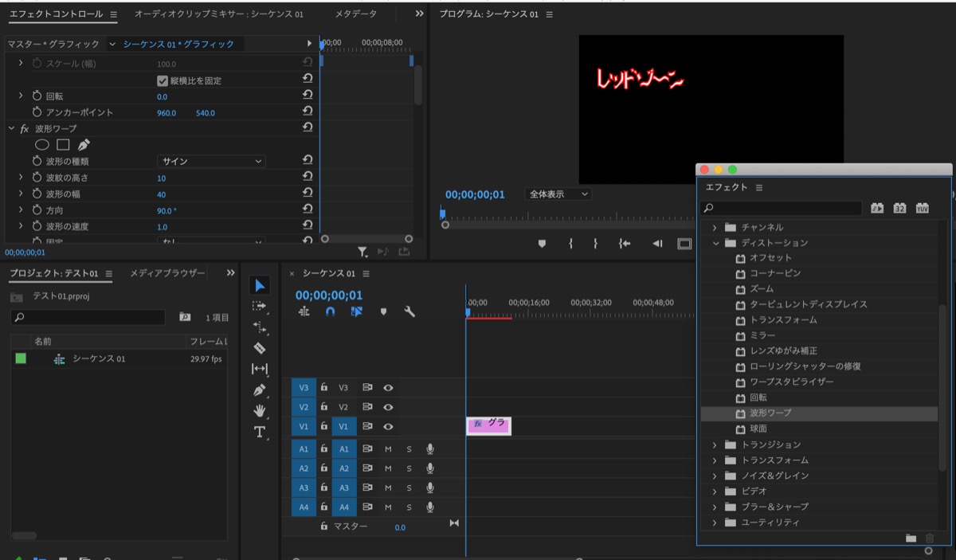Expand the 波形の幅 property
The height and width of the screenshot is (560, 956).
click(22, 194)
